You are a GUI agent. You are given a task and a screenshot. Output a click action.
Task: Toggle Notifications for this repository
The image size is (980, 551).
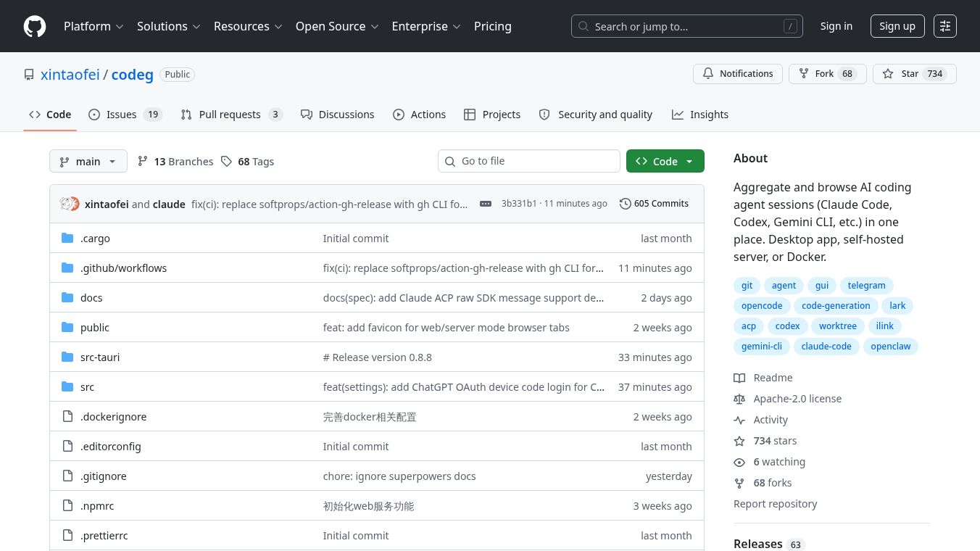(738, 74)
